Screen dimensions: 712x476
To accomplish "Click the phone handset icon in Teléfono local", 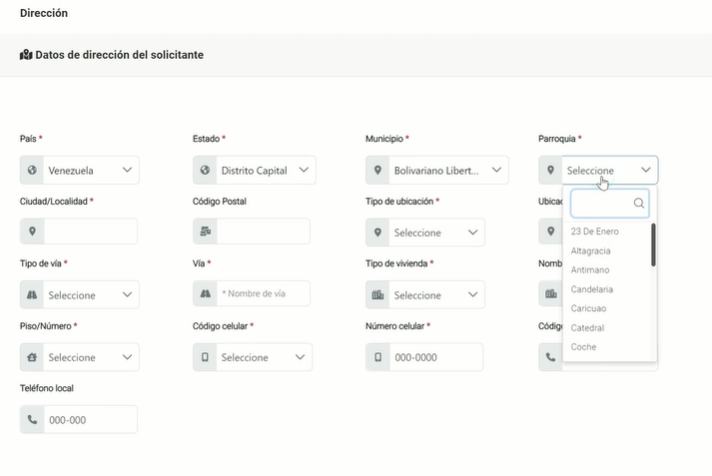I will point(32,420).
